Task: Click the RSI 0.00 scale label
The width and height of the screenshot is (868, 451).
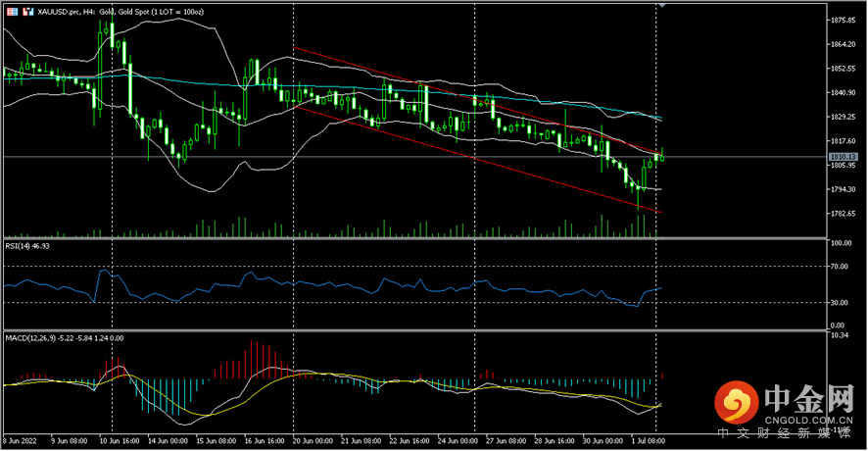Action: (x=838, y=326)
